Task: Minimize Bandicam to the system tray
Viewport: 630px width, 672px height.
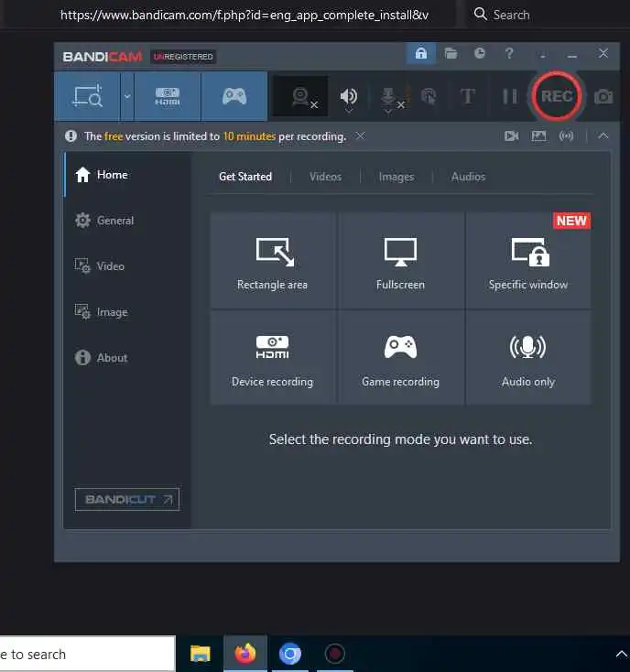Action: pos(543,54)
